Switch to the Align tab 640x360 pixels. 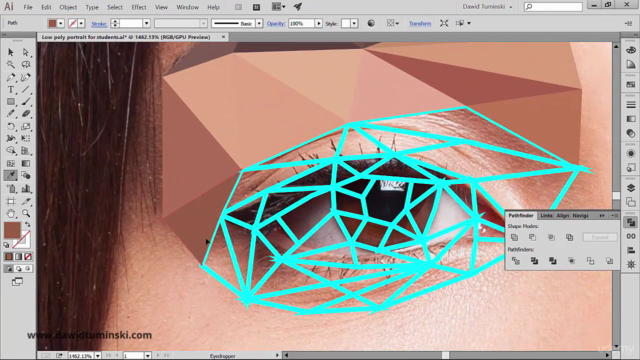(x=562, y=216)
